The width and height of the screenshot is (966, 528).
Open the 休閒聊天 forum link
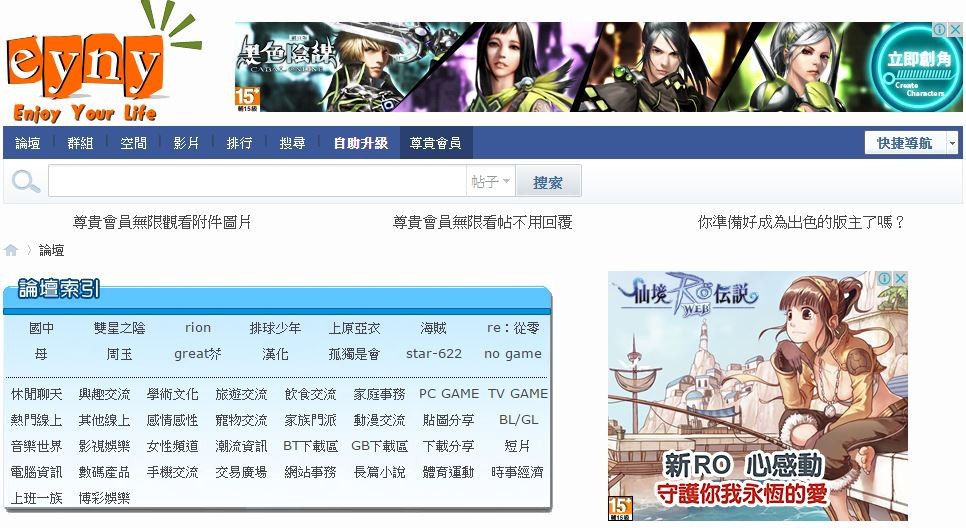pos(37,394)
